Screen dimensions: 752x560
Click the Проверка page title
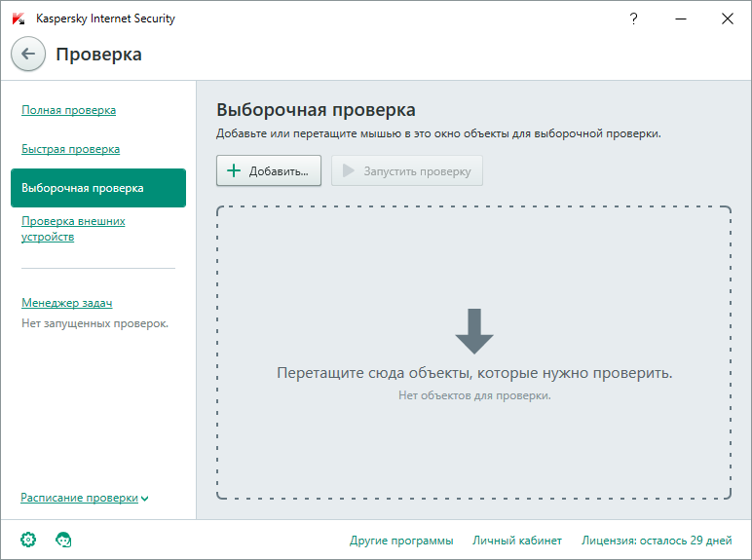[98, 55]
